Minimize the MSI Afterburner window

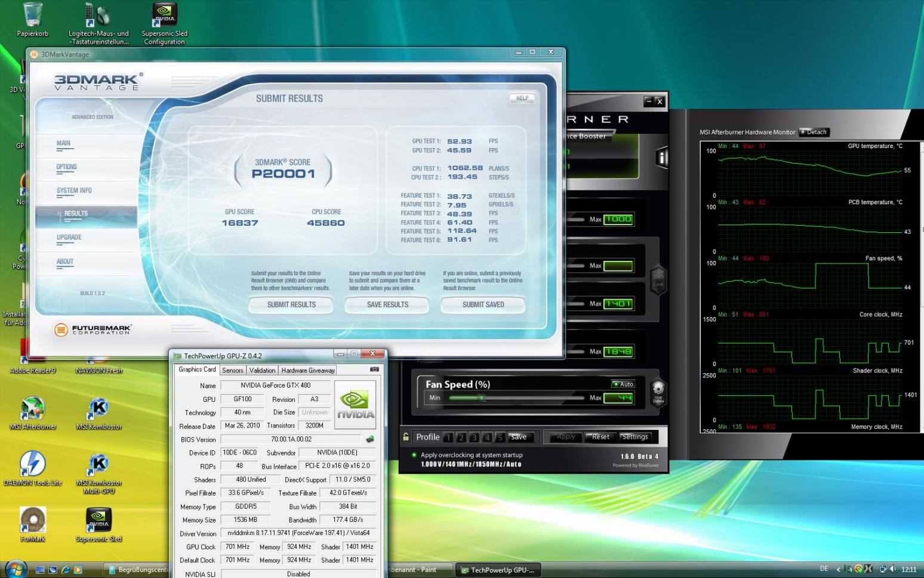pyautogui.click(x=649, y=102)
